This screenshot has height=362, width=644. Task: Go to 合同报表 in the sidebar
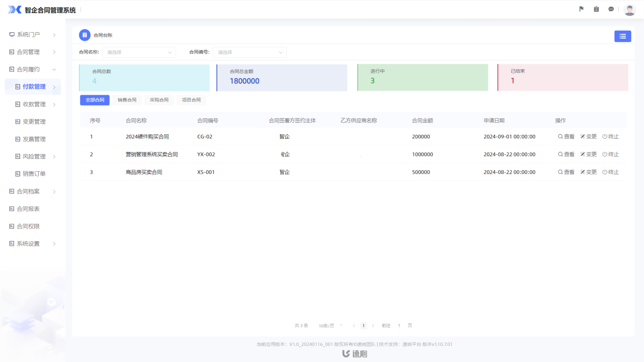28,209
